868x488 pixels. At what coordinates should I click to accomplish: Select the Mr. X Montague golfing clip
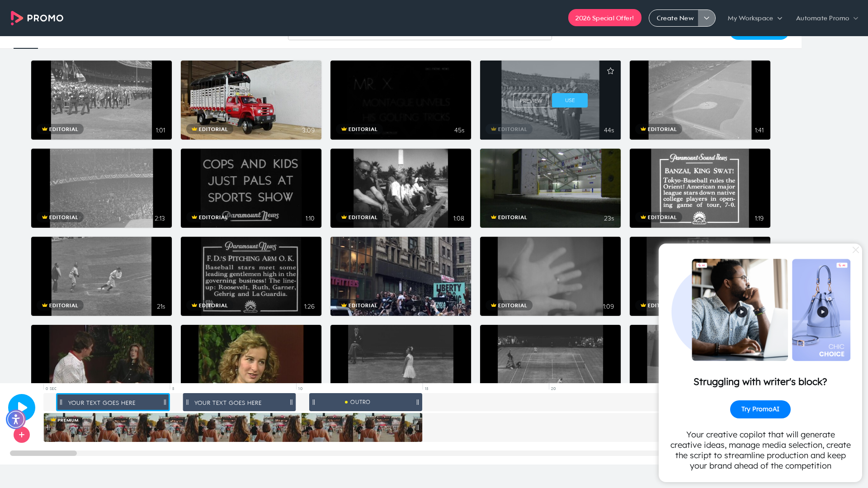[x=401, y=100]
